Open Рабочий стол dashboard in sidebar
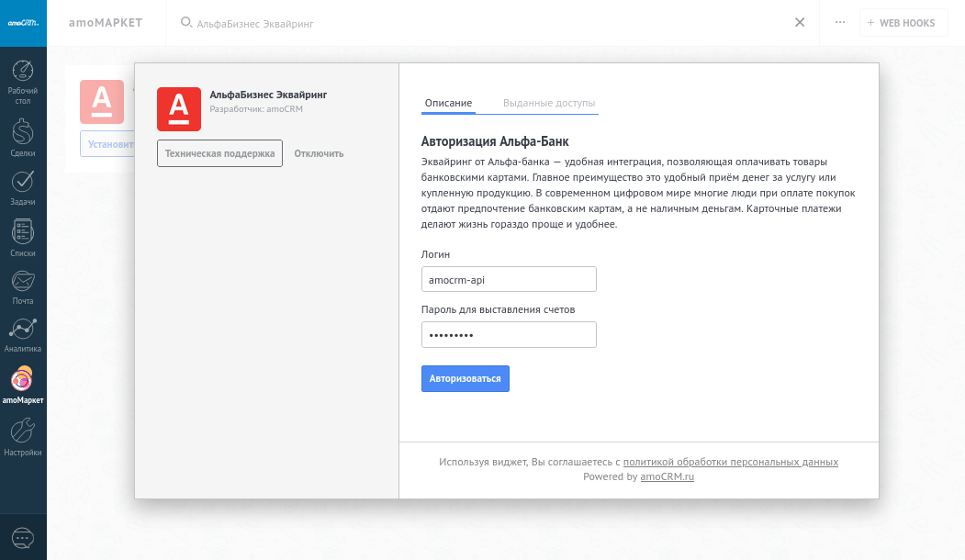Image resolution: width=965 pixels, height=560 pixels. tap(23, 81)
